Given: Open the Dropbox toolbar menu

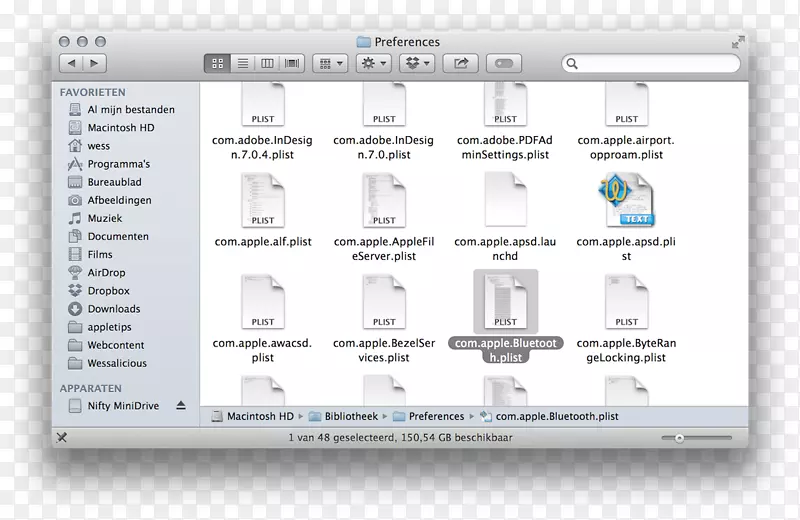Looking at the screenshot, I should pos(417,63).
